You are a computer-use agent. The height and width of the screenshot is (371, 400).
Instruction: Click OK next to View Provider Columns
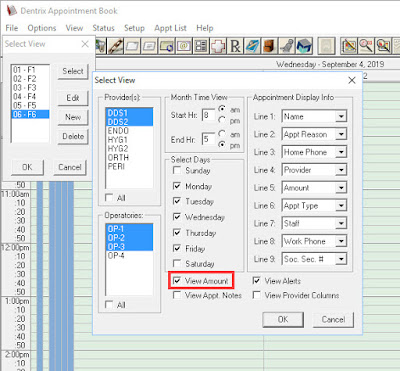283,319
